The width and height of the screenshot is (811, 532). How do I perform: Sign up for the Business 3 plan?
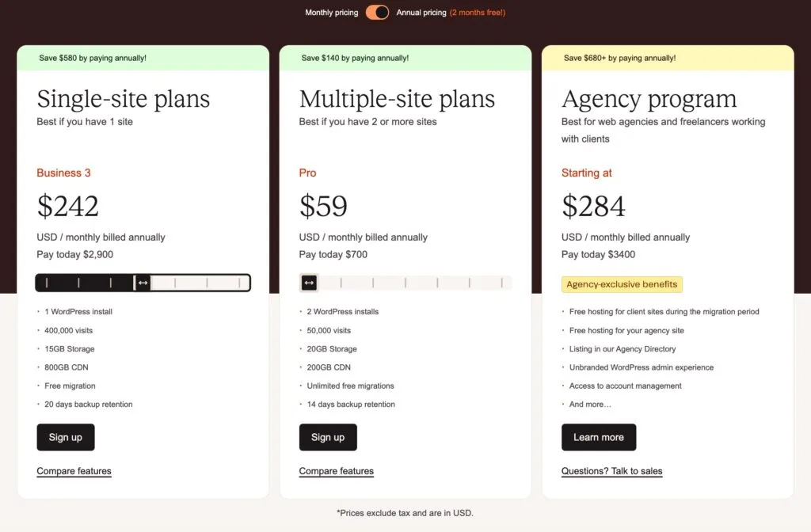click(65, 437)
